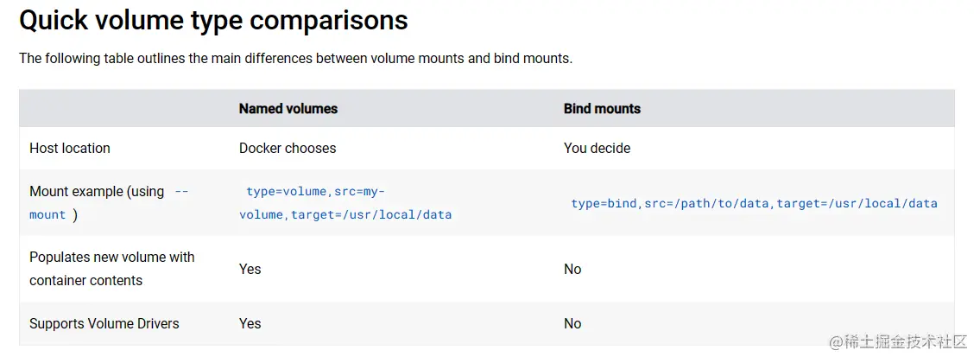The height and width of the screenshot is (363, 980).
Task: Click the Supports Volume Drivers row label
Action: coord(104,323)
